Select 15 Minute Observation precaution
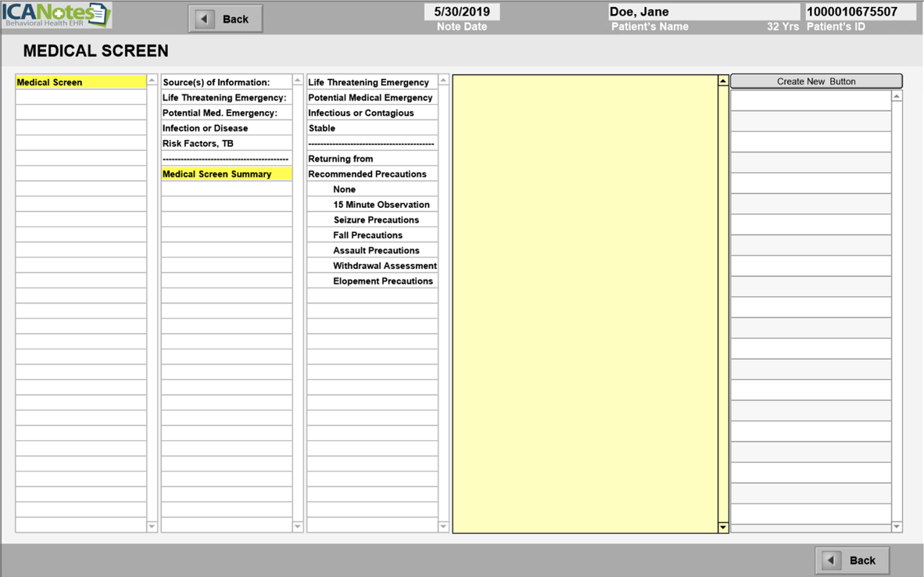 click(381, 205)
